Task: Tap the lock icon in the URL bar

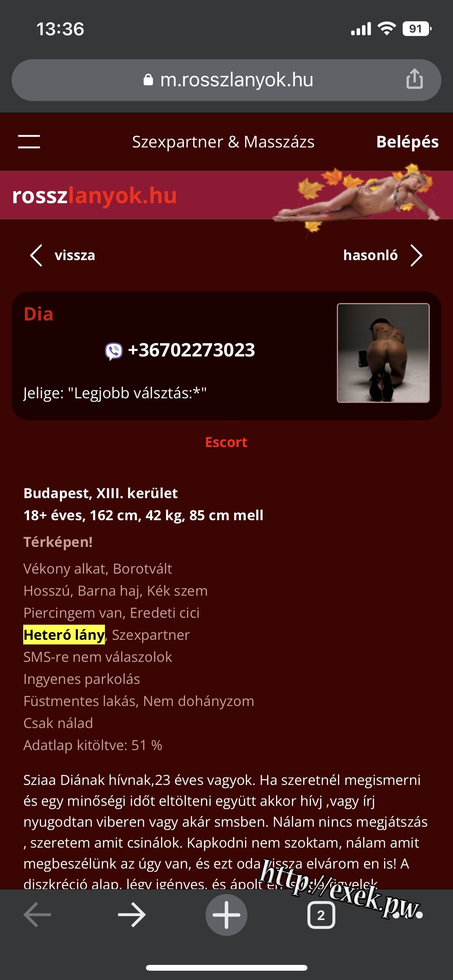Action: 148,80
